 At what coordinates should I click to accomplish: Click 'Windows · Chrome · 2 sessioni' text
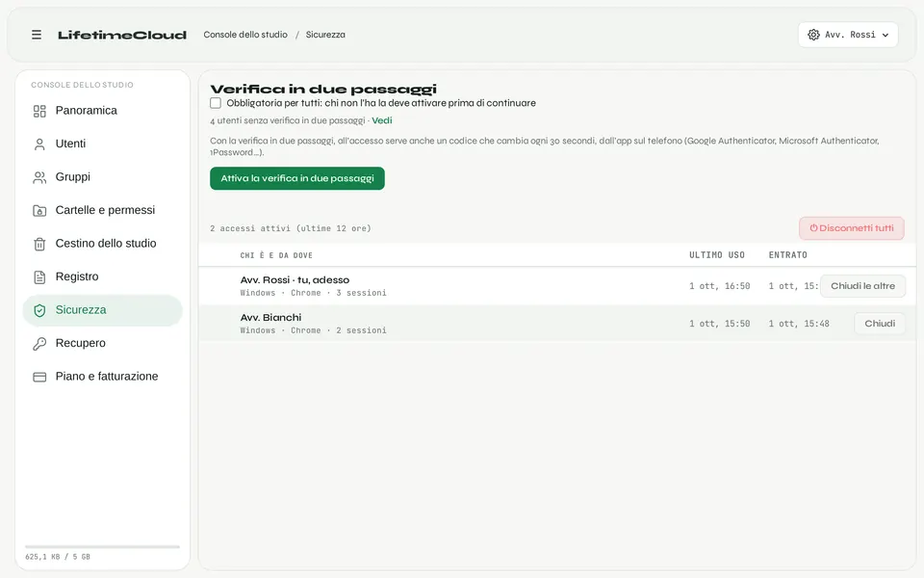(x=313, y=330)
